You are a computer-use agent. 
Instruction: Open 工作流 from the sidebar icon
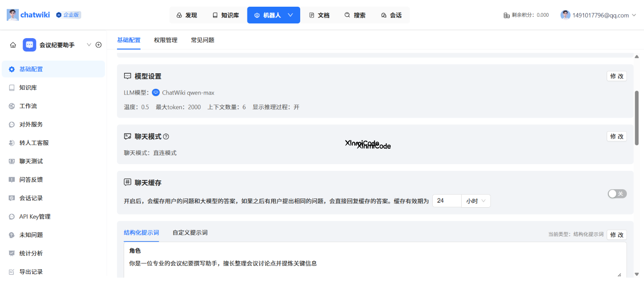pos(11,106)
